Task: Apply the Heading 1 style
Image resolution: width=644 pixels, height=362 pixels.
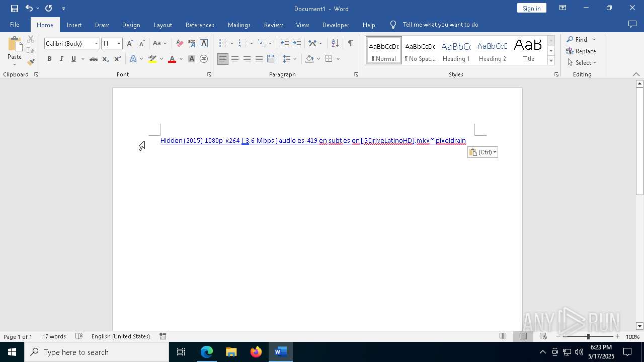Action: [x=456, y=51]
